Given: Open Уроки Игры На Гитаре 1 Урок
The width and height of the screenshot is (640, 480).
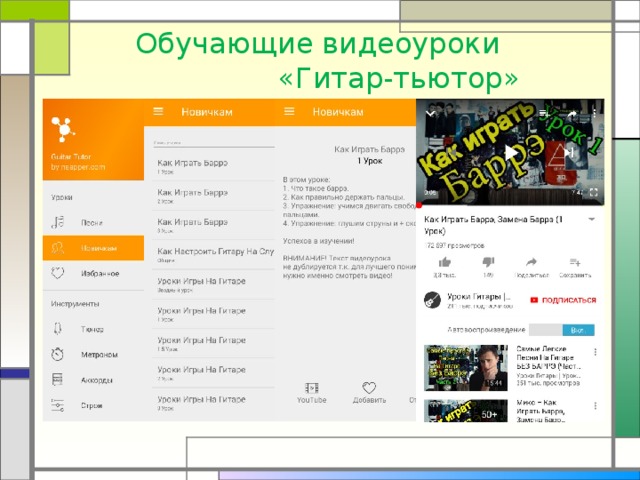Looking at the screenshot, I should tap(213, 314).
